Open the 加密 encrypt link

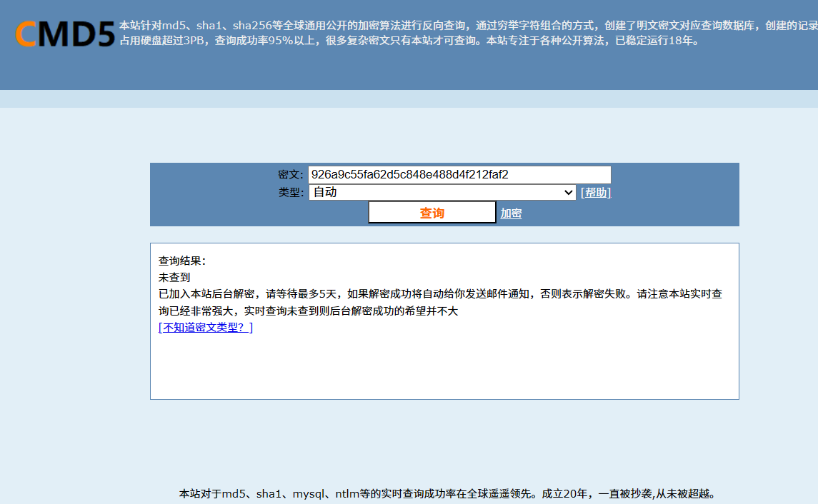tap(511, 213)
